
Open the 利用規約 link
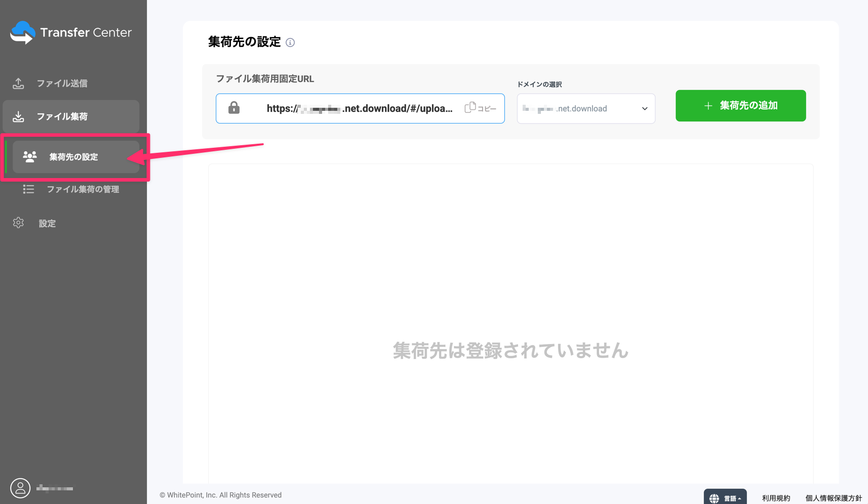(x=776, y=497)
